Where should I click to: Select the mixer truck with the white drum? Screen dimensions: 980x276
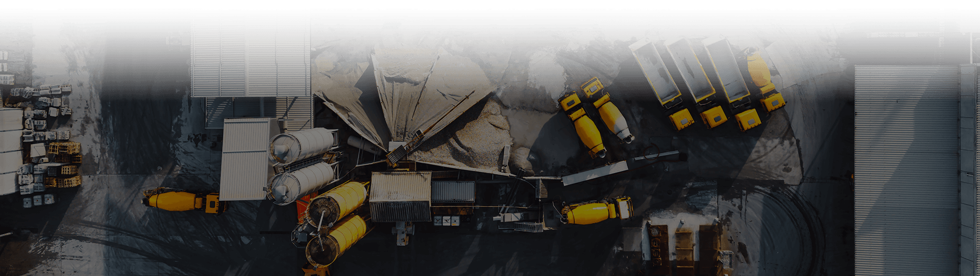coord(607,109)
